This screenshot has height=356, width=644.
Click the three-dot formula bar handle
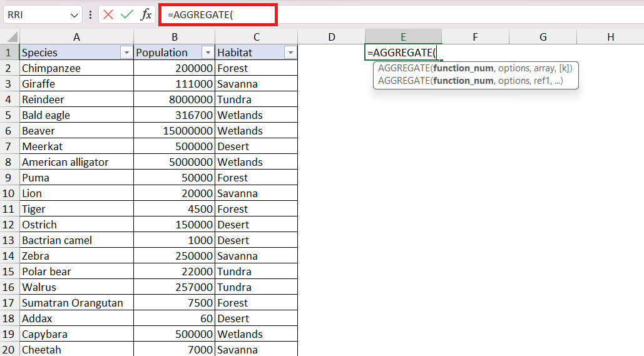point(90,15)
